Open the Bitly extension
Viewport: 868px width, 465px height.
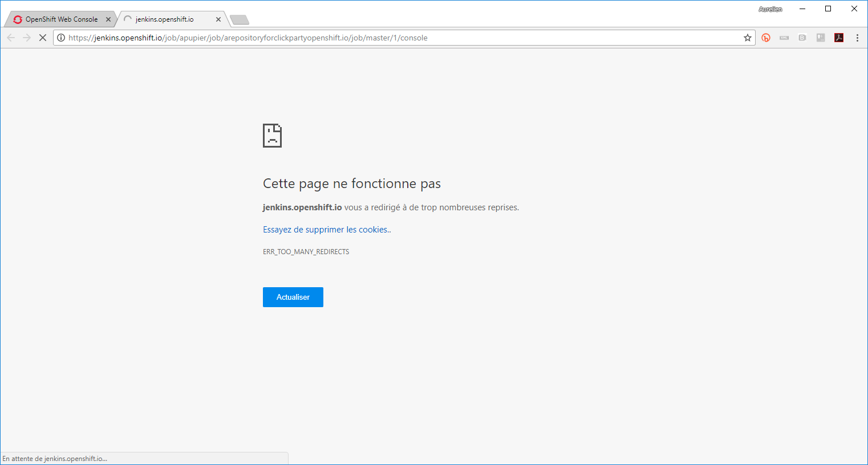766,38
